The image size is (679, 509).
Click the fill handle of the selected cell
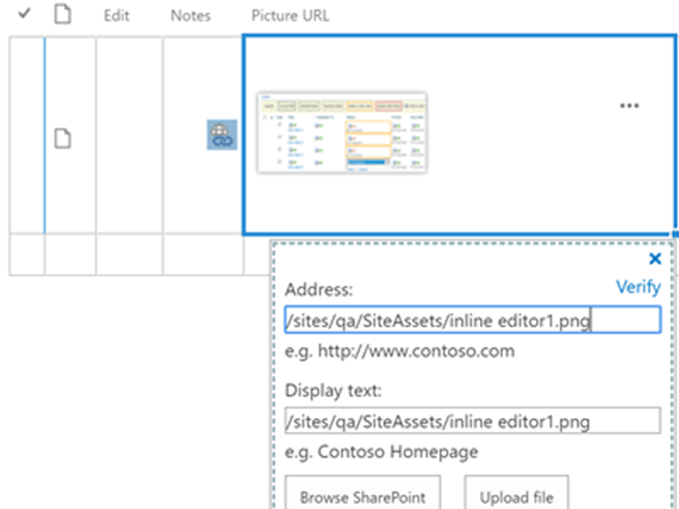675,234
